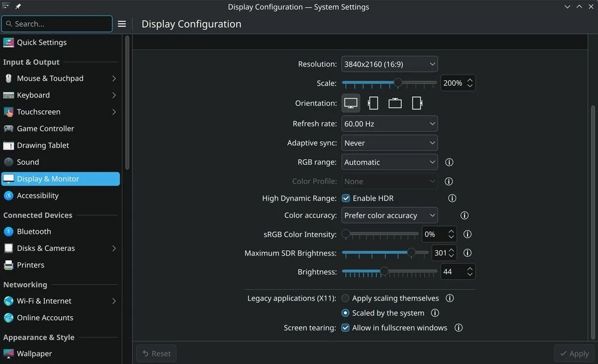Open Quick Settings in sidebar

(60, 43)
